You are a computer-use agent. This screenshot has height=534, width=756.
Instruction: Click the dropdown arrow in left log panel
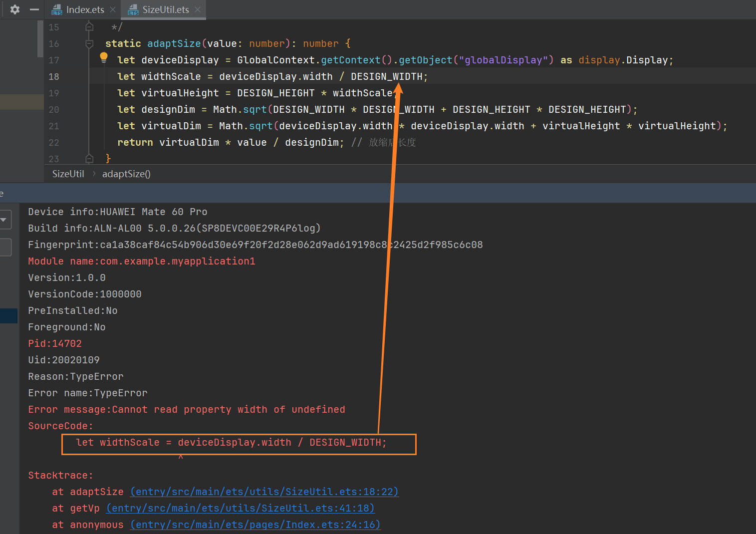coord(4,220)
